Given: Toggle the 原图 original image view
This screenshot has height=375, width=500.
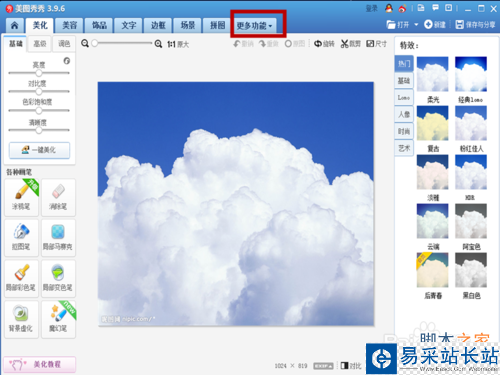Looking at the screenshot, I should tap(295, 44).
